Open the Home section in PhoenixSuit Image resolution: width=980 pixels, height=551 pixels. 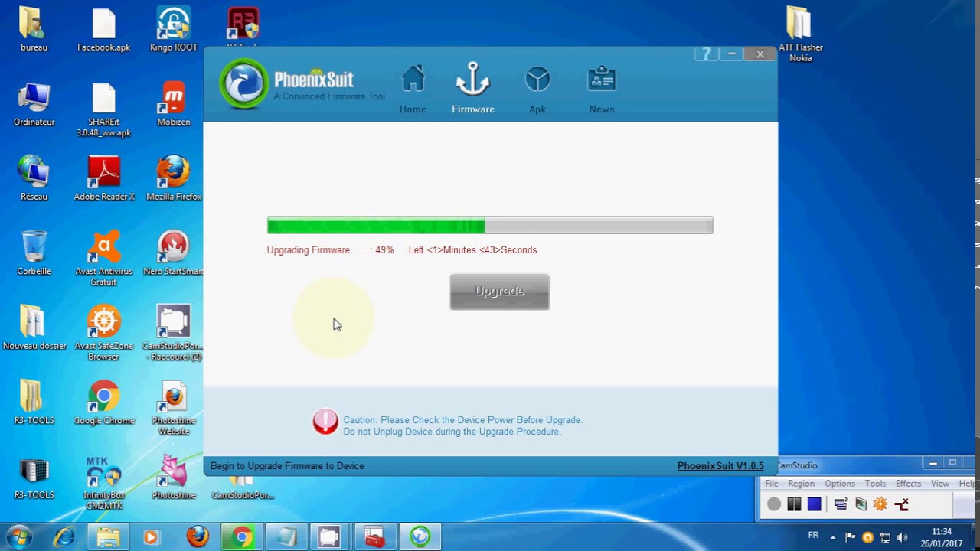(x=413, y=89)
